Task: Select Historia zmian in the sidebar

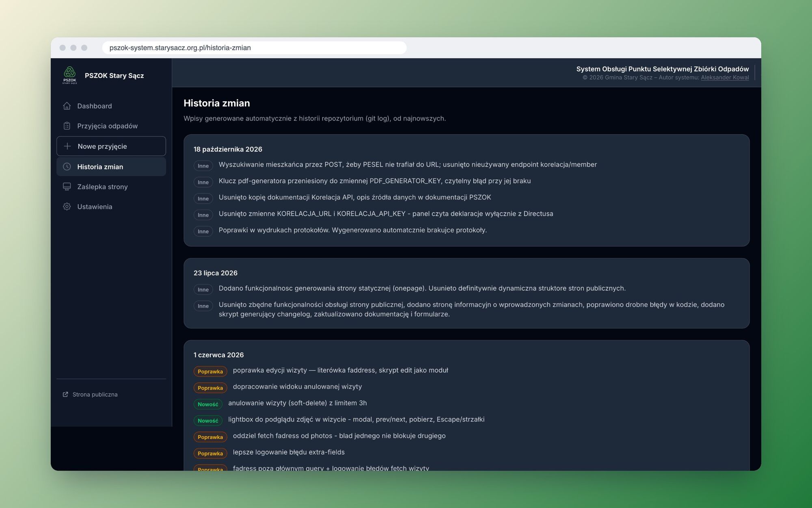Action: (111, 167)
